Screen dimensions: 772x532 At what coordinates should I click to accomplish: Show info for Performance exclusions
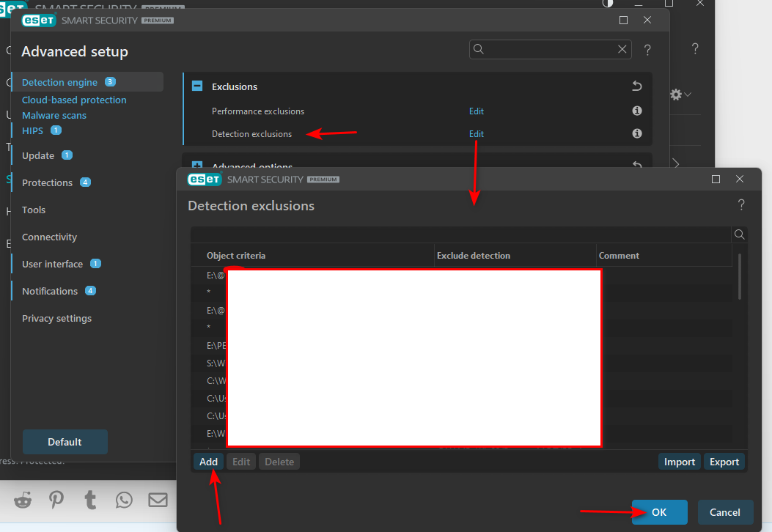point(636,111)
